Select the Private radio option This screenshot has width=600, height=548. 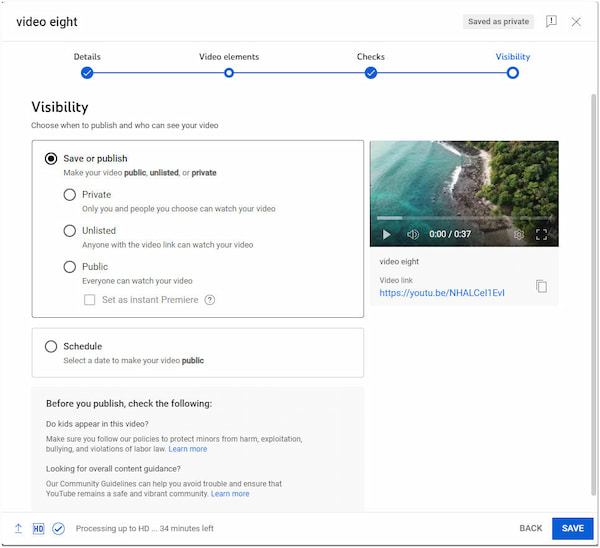click(70, 195)
